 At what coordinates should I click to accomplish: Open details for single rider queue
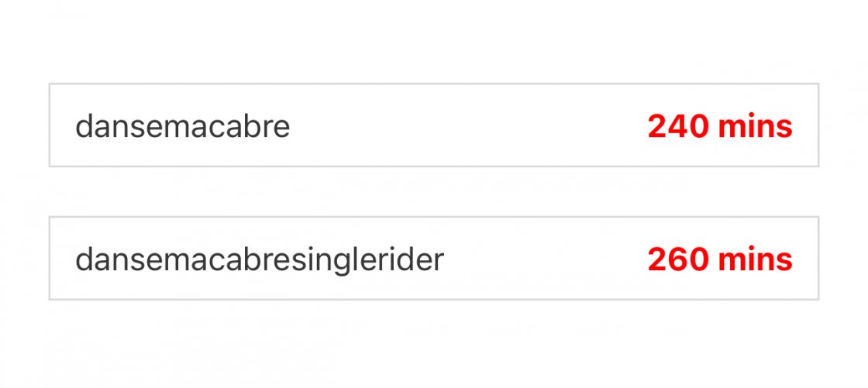(433, 258)
